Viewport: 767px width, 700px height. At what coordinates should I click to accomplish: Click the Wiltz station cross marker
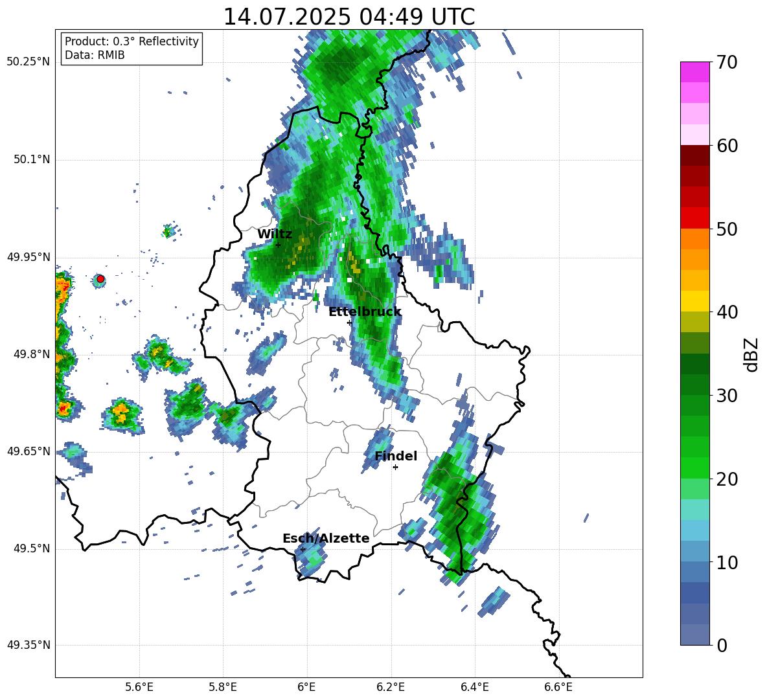coord(278,245)
